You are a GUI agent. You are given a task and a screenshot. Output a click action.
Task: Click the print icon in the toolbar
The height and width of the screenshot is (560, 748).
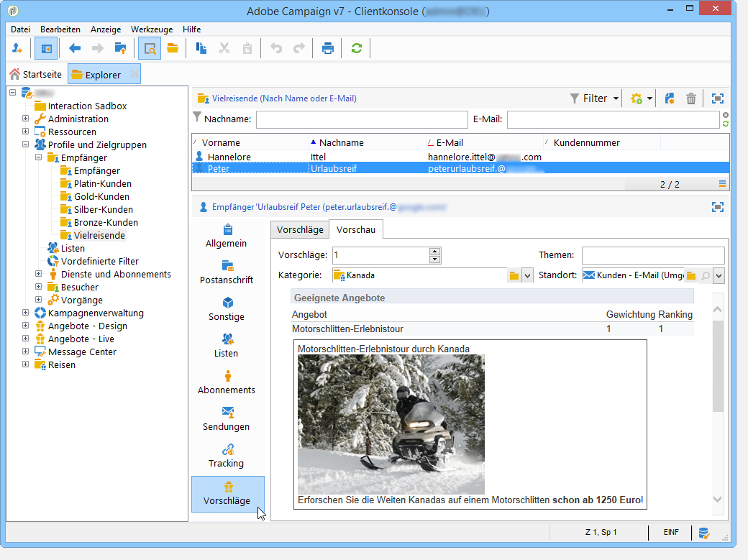coord(328,49)
